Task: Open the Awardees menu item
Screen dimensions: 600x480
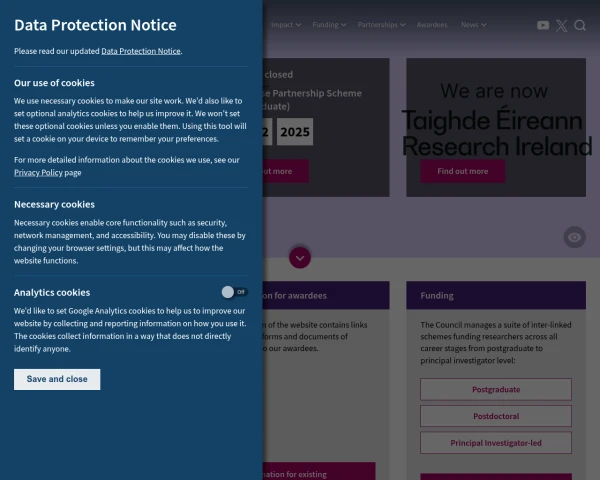Action: [x=432, y=25]
